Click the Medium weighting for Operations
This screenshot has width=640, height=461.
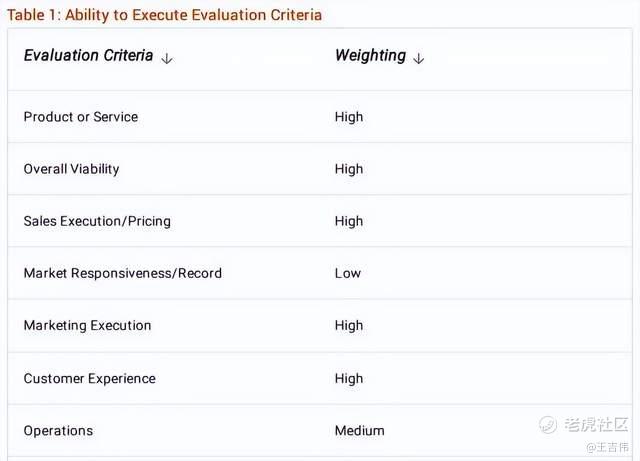(360, 430)
